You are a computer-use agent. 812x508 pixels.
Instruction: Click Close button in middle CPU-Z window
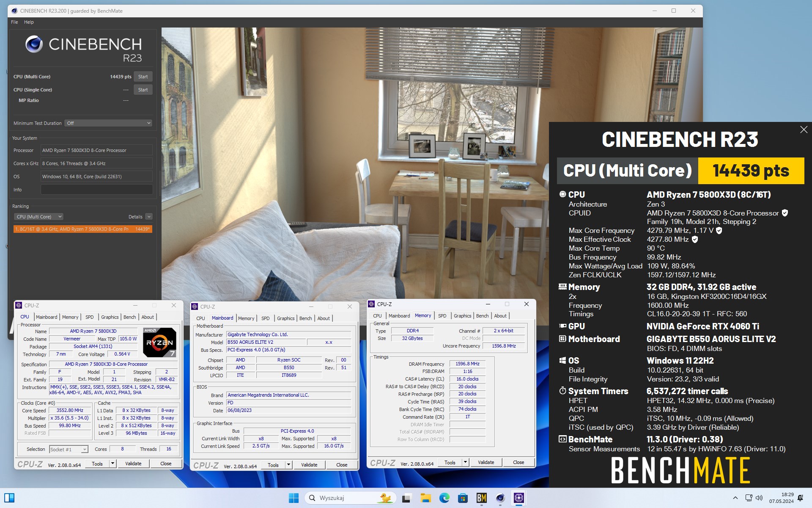tap(342, 465)
